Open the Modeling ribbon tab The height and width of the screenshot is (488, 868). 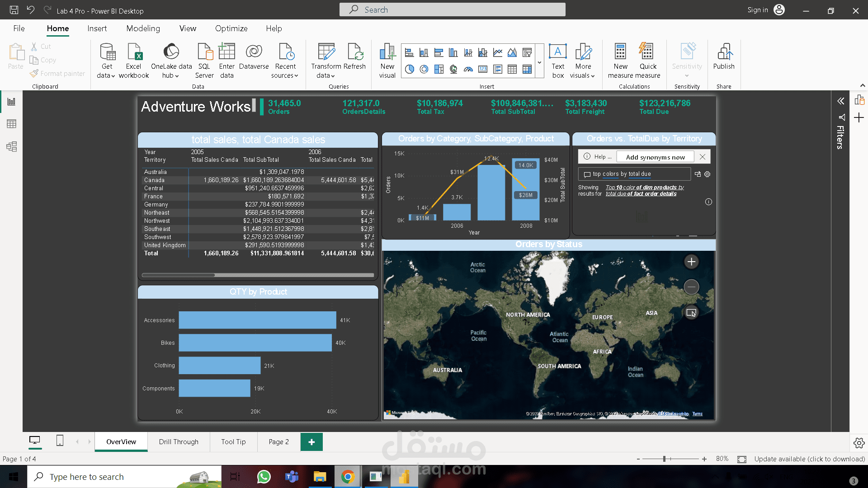point(143,28)
